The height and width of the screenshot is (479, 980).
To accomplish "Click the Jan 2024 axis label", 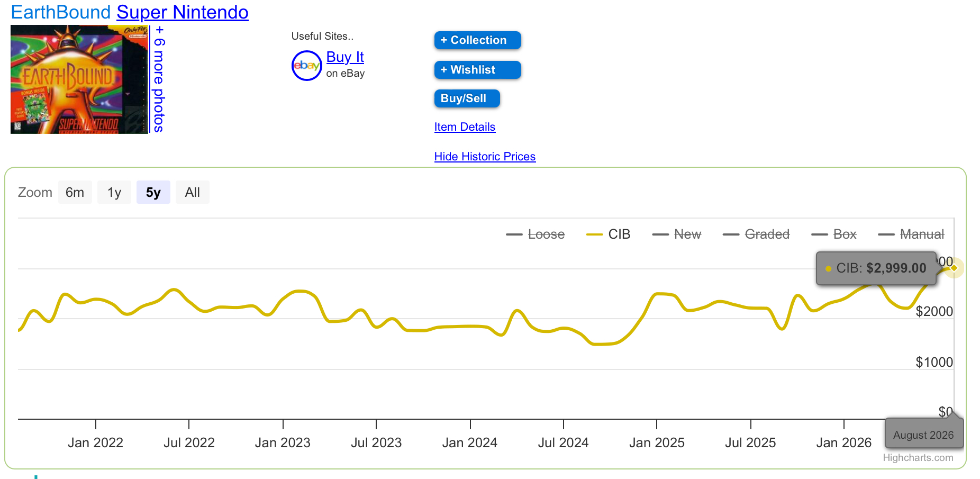I will (470, 442).
